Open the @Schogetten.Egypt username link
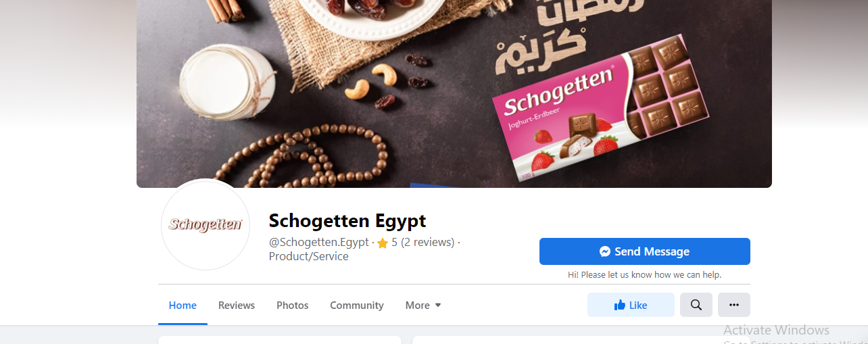 point(319,242)
